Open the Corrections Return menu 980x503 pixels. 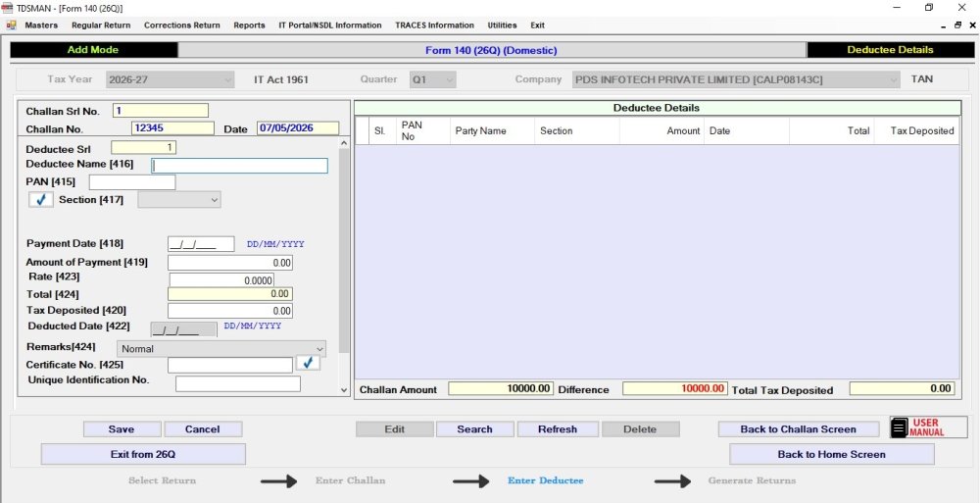click(182, 25)
